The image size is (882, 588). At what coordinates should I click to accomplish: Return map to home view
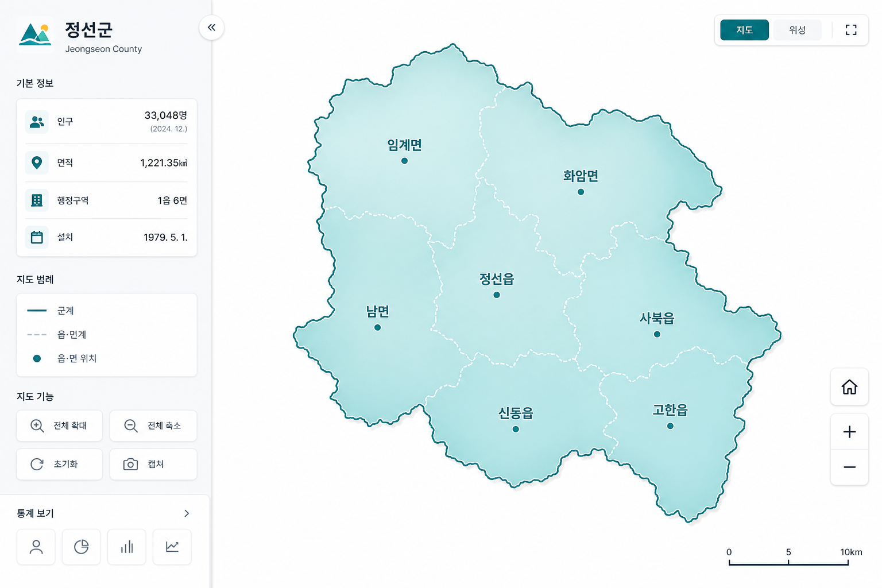pos(849,387)
